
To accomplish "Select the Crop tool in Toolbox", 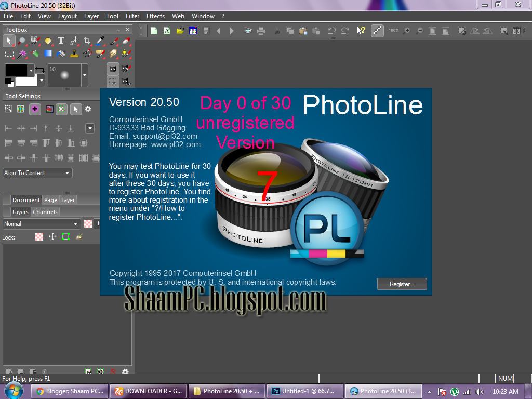I will (87, 41).
